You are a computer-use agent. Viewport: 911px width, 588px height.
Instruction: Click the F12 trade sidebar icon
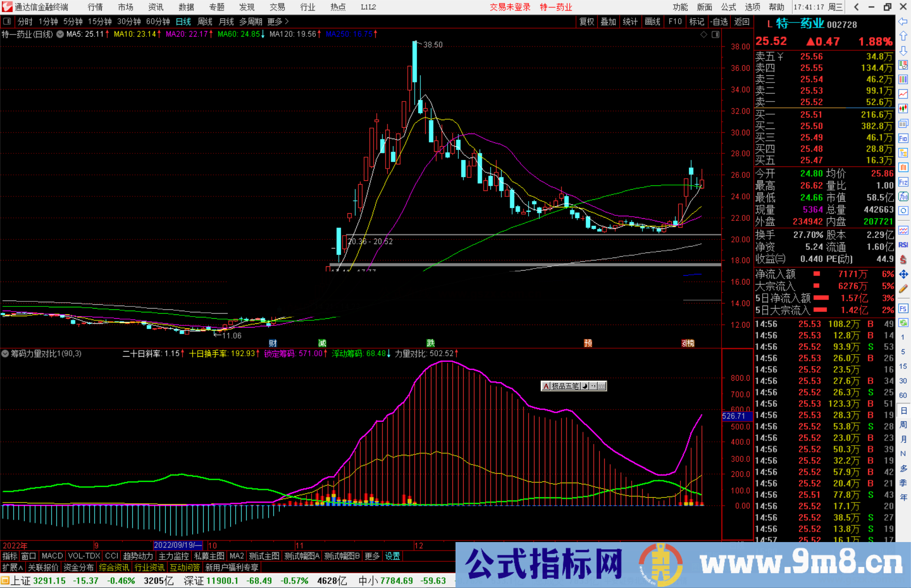click(x=903, y=182)
